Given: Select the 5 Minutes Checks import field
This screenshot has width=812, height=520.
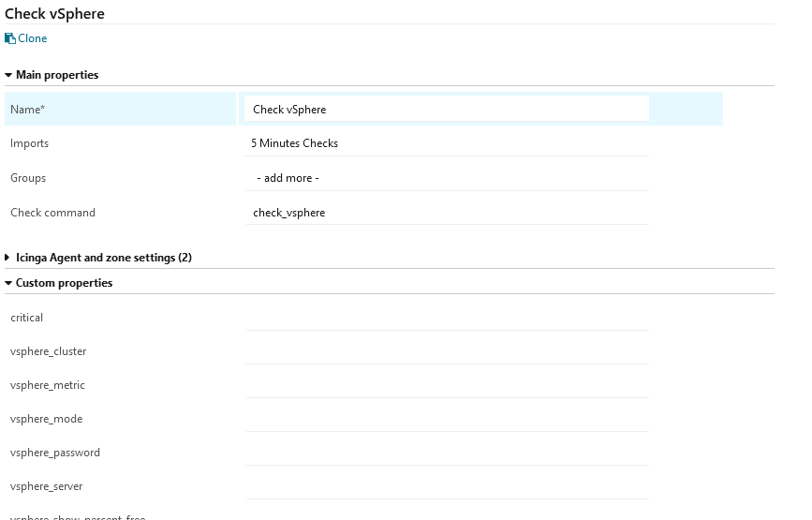Looking at the screenshot, I should pos(447,143).
